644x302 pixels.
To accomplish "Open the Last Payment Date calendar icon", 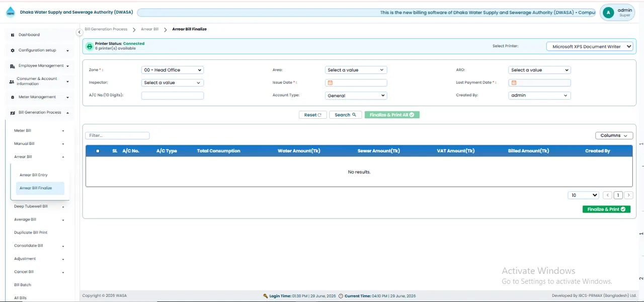I will (514, 83).
